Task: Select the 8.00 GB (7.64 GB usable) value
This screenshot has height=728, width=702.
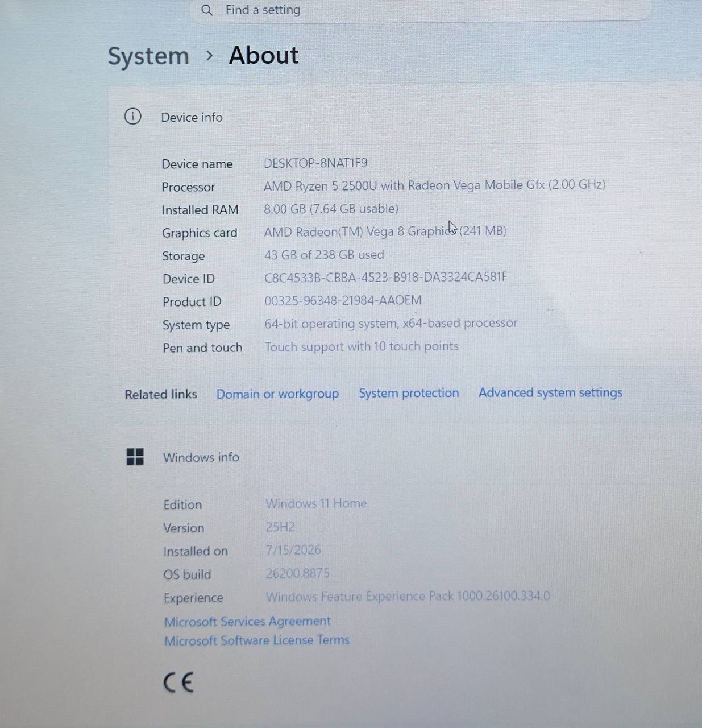Action: pos(331,209)
